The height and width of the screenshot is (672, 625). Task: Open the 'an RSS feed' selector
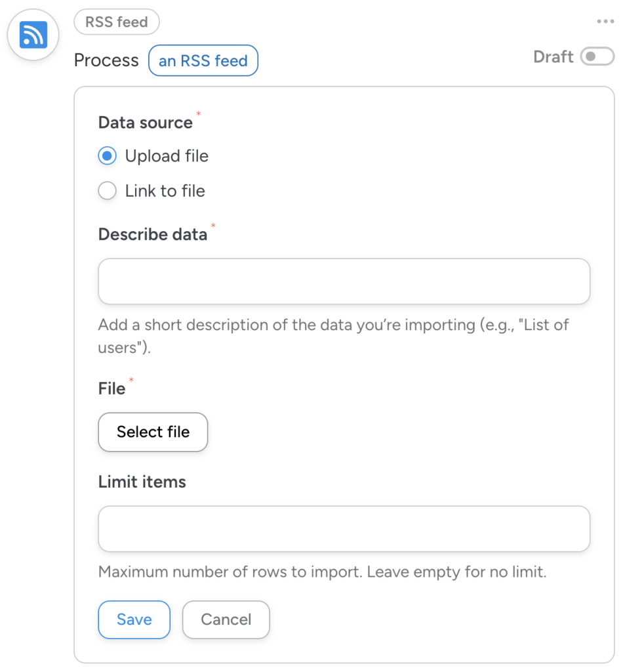pyautogui.click(x=203, y=60)
